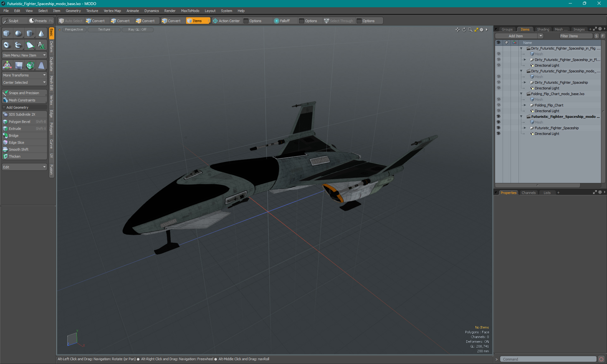Toggle visibility of the Futuristic_Fighter_Spaceship group
Viewport: 607px width, 364px height.
(499, 128)
